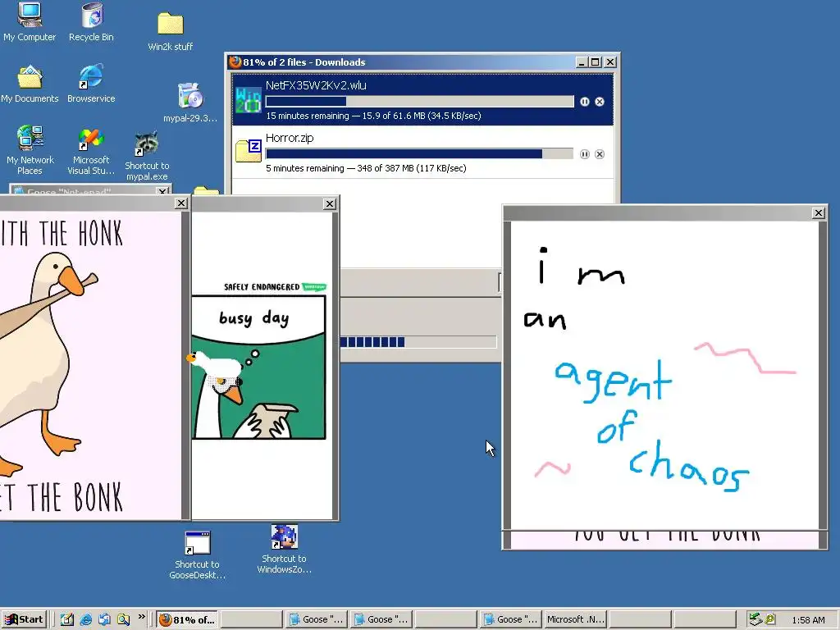Select the Shortcut to GooseDesktop icon

click(x=197, y=555)
